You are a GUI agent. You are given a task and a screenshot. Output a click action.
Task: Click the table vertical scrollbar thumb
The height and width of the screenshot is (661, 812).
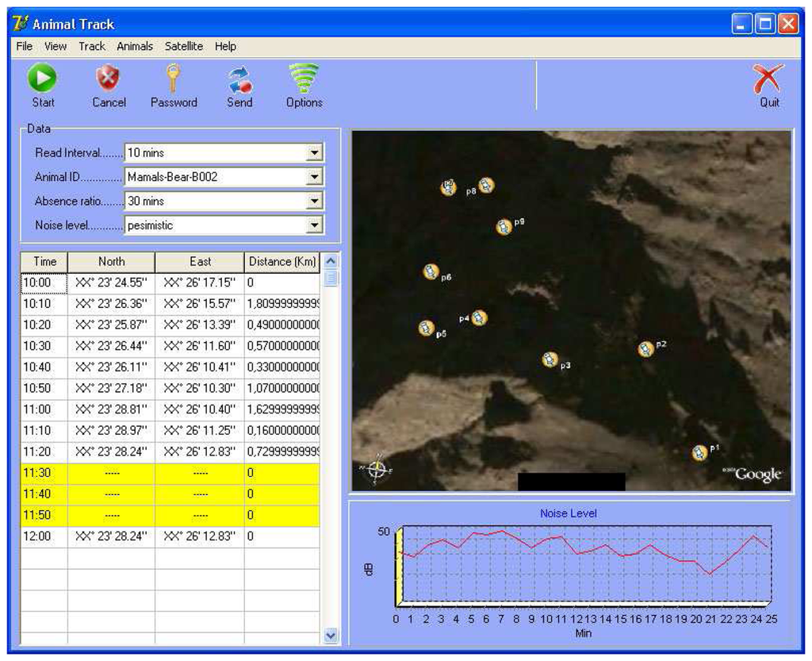tap(331, 278)
